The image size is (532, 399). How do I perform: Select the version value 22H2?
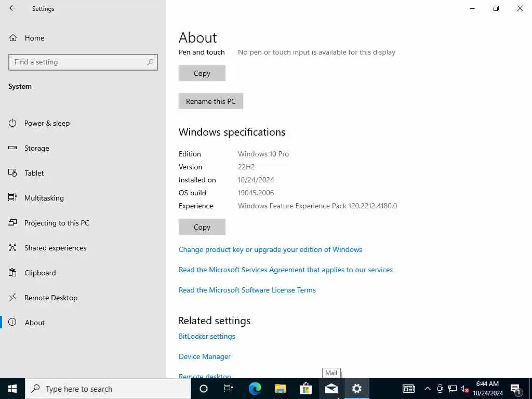(246, 167)
